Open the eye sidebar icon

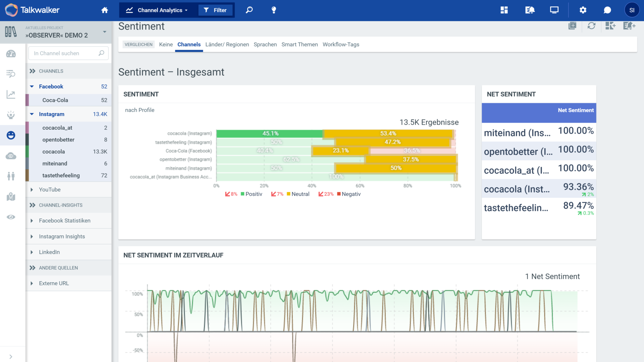click(x=11, y=217)
